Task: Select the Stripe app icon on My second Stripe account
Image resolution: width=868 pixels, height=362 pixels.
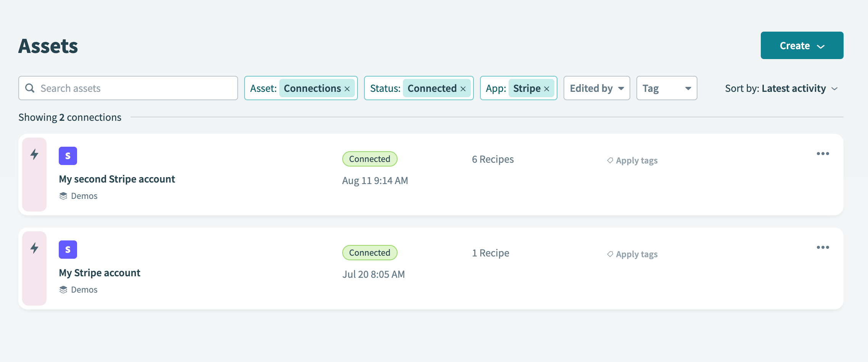Action: click(x=68, y=155)
